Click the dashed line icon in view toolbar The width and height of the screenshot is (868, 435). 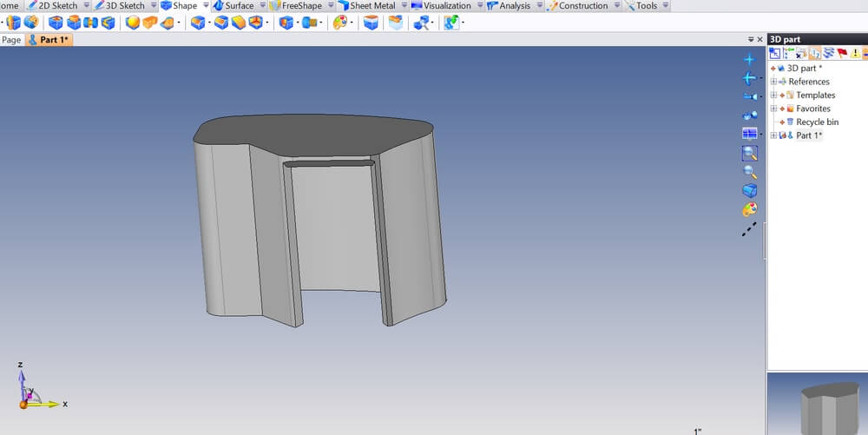[750, 229]
